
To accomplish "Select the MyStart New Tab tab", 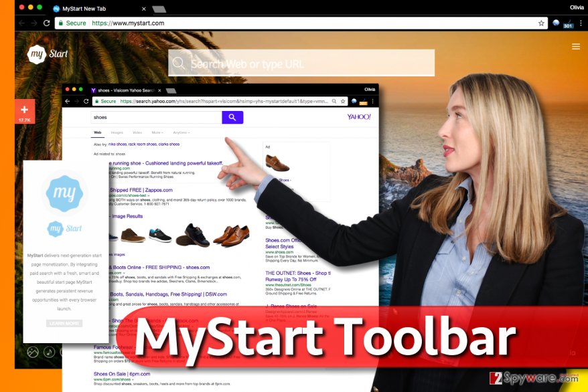I will (x=99, y=9).
